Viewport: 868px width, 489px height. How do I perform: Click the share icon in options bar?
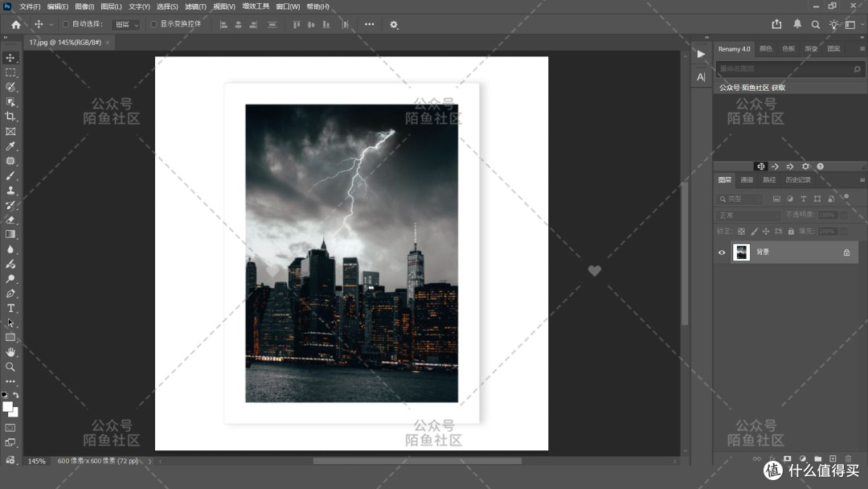pos(776,24)
